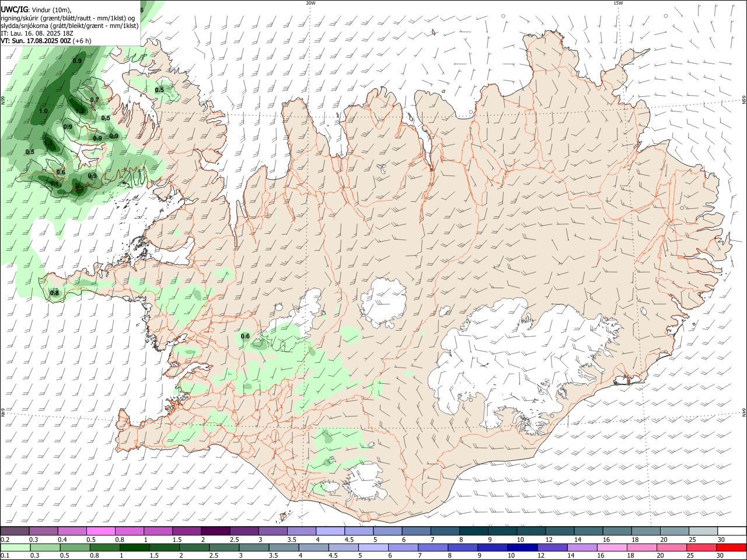Click the "0.6" value beside Langjökull glacier

tap(245, 336)
